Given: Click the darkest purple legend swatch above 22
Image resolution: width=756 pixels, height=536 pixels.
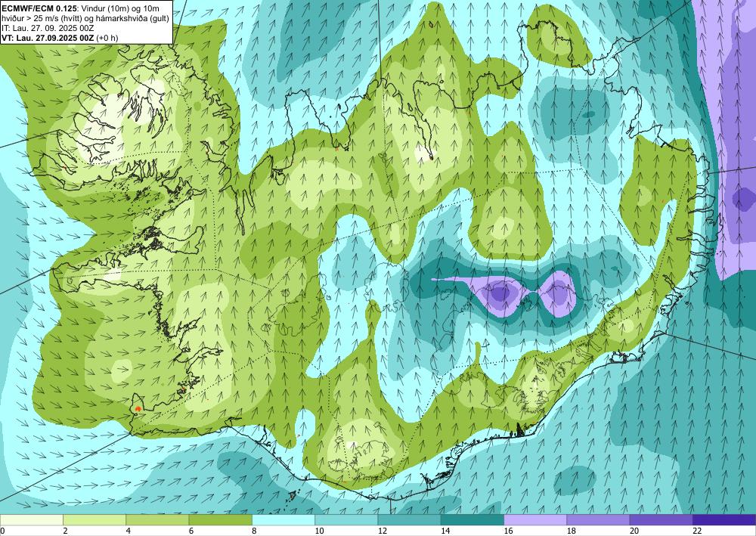Looking at the screenshot, I should pos(724,520).
